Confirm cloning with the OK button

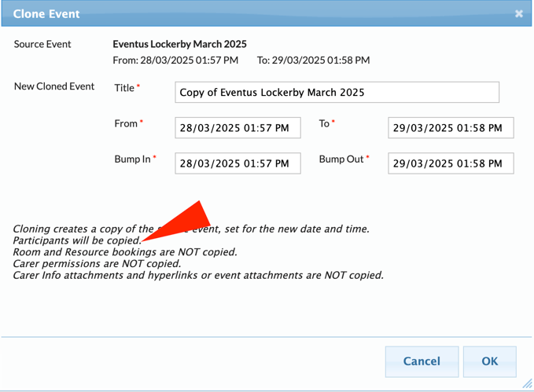(x=489, y=361)
